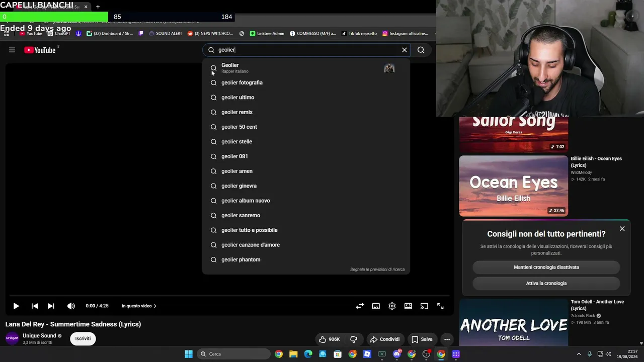Select the Geolier Rapper italiano suggestion
Screen dimensions: 644x362
pyautogui.click(x=306, y=68)
